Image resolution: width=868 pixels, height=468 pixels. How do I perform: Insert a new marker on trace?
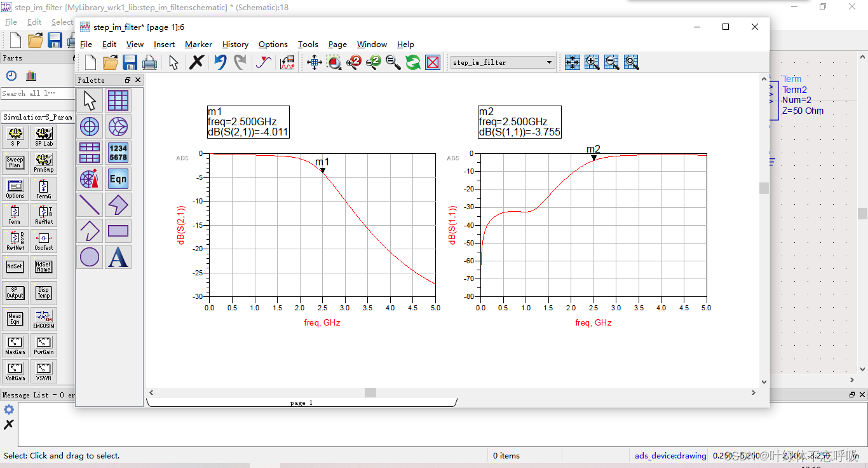pyautogui.click(x=263, y=62)
